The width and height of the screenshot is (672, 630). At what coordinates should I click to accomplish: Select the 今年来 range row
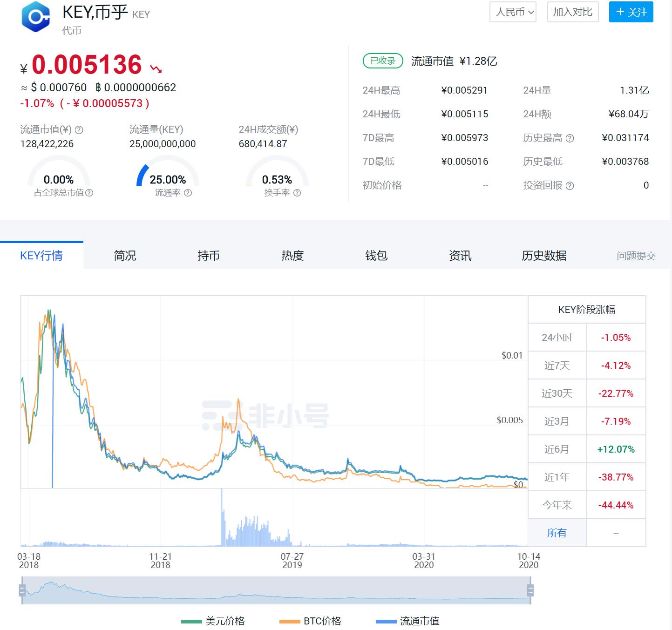coord(587,505)
